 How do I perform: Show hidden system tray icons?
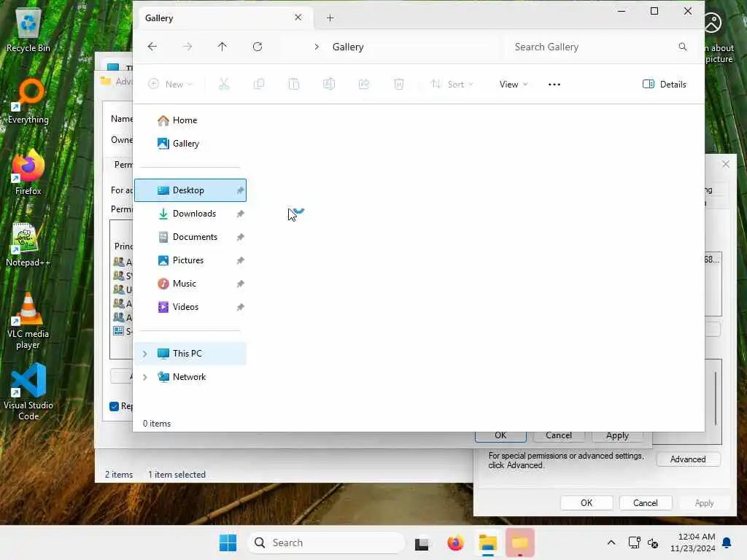(x=611, y=542)
